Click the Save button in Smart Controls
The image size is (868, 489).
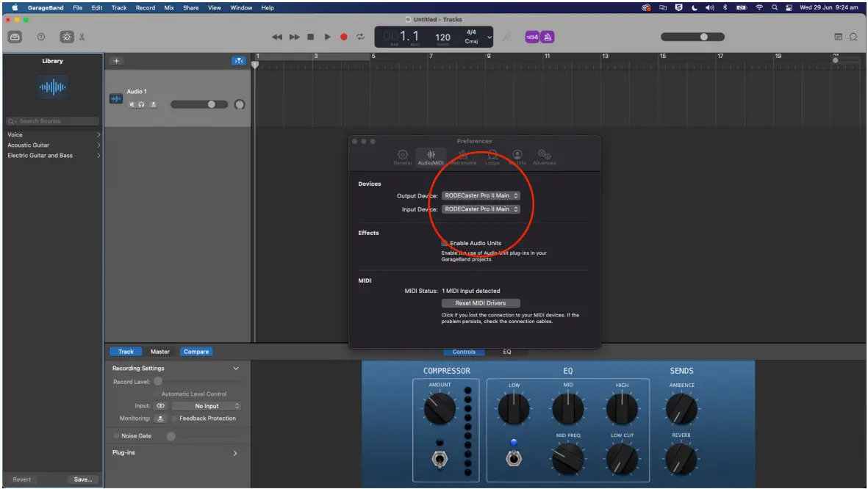pyautogui.click(x=82, y=479)
